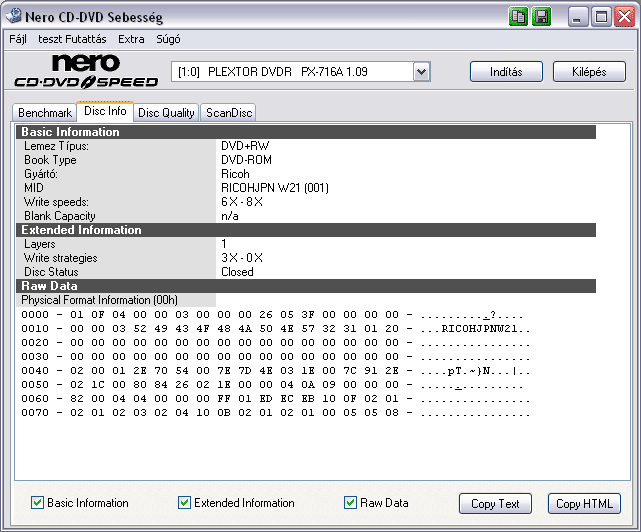Click the Nero CD-DVD Speed logo
The width and height of the screenshot is (641, 532).
pyautogui.click(x=86, y=72)
